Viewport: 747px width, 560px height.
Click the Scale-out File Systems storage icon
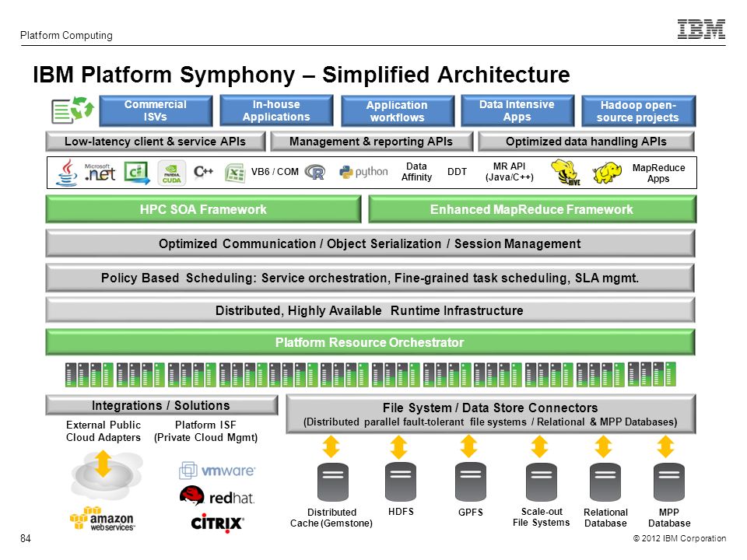(542, 482)
